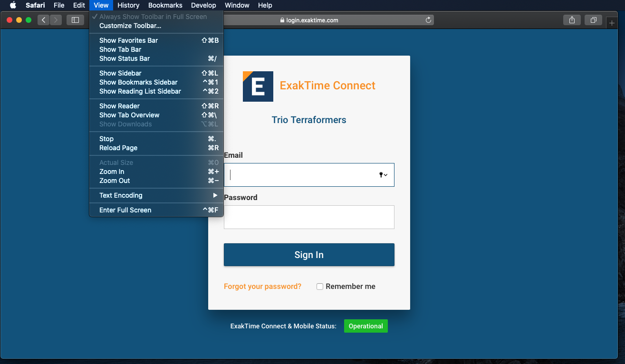Image resolution: width=625 pixels, height=364 pixels.
Task: Go back with Safari's back arrow
Action: (44, 20)
